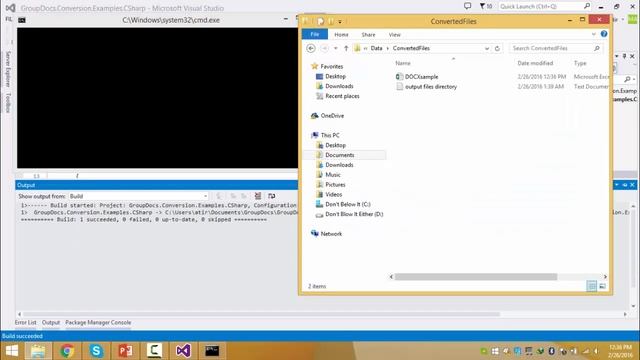Viewport: 640px width, 360px height.
Task: Open PowerPoint from the taskbar
Action: click(125, 351)
